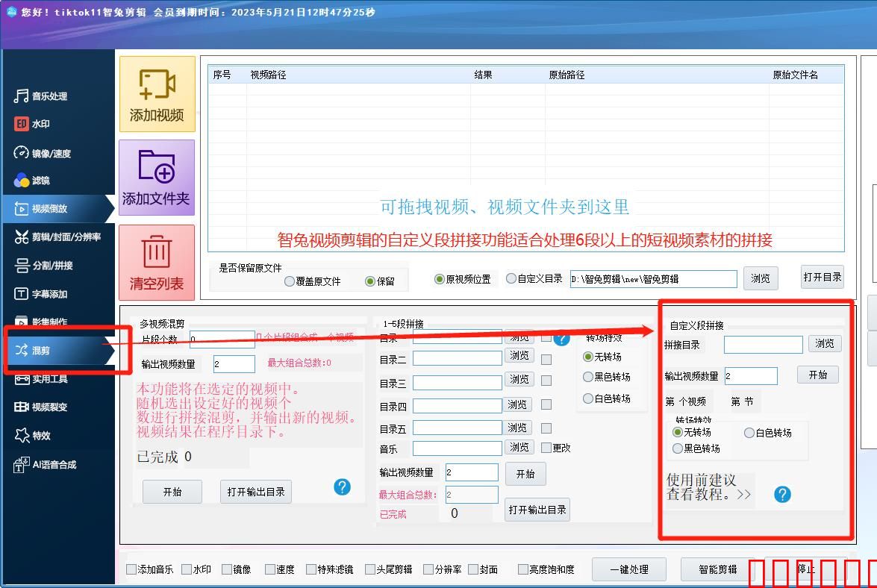Click 浏览 beside 拼接目录

825,343
